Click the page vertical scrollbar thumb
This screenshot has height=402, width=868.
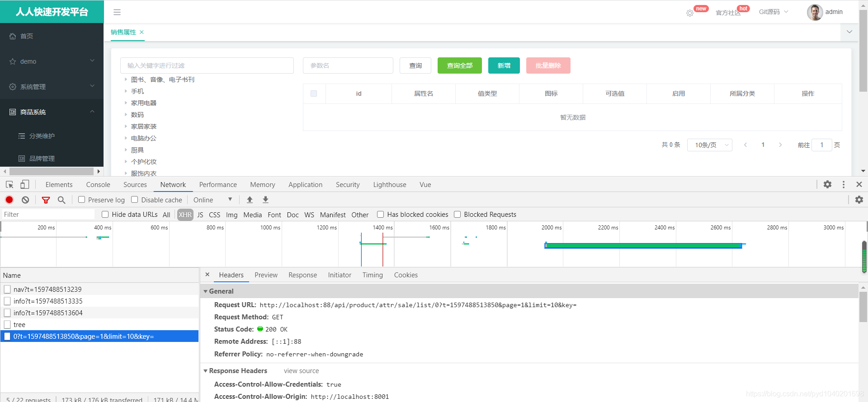(863, 51)
